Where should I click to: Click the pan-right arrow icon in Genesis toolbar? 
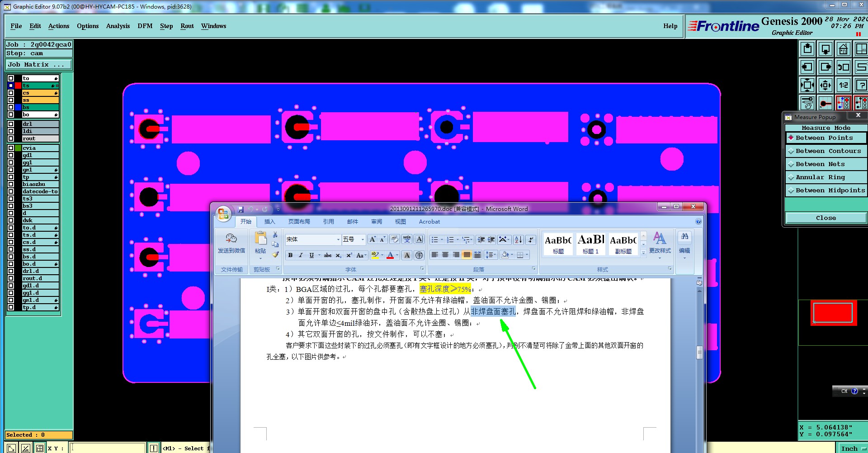point(825,67)
